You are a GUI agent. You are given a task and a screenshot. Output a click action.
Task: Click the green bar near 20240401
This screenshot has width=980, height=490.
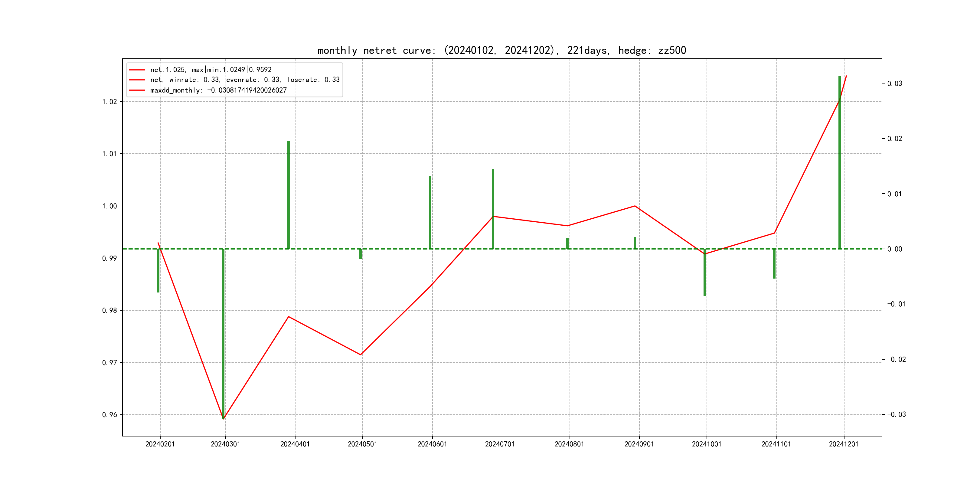288,195
